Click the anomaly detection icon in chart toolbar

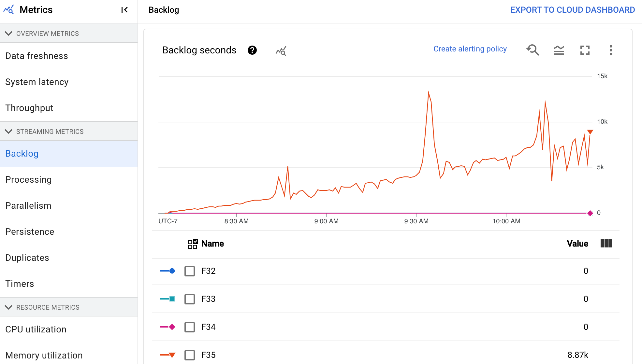coord(281,50)
